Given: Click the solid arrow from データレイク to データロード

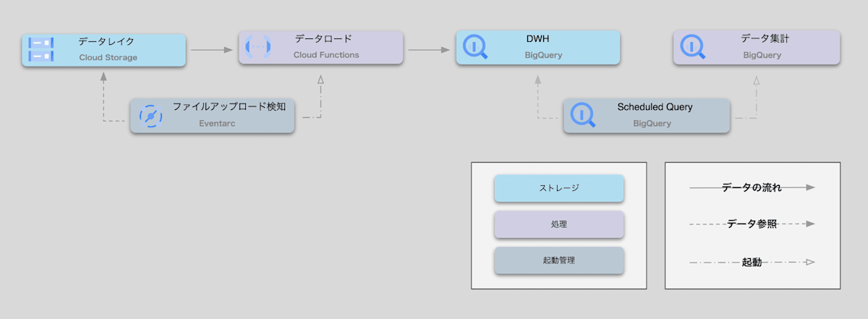Looking at the screenshot, I should pos(213,50).
